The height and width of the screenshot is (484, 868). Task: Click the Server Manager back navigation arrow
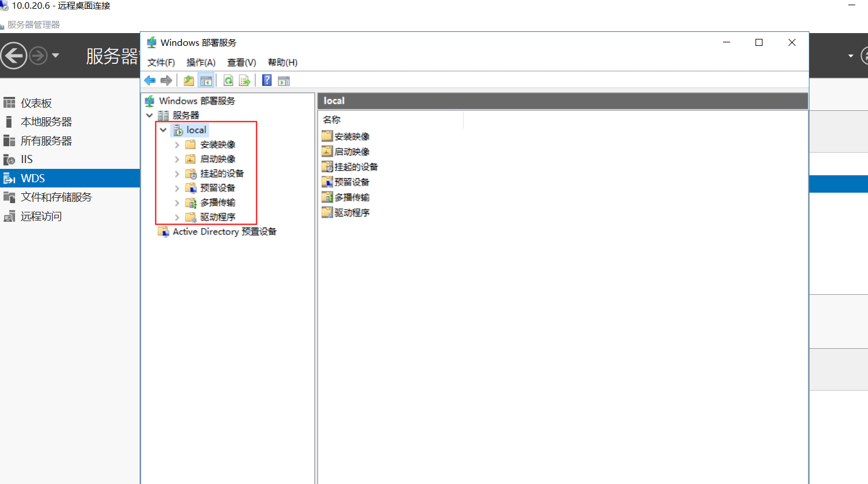[14, 56]
